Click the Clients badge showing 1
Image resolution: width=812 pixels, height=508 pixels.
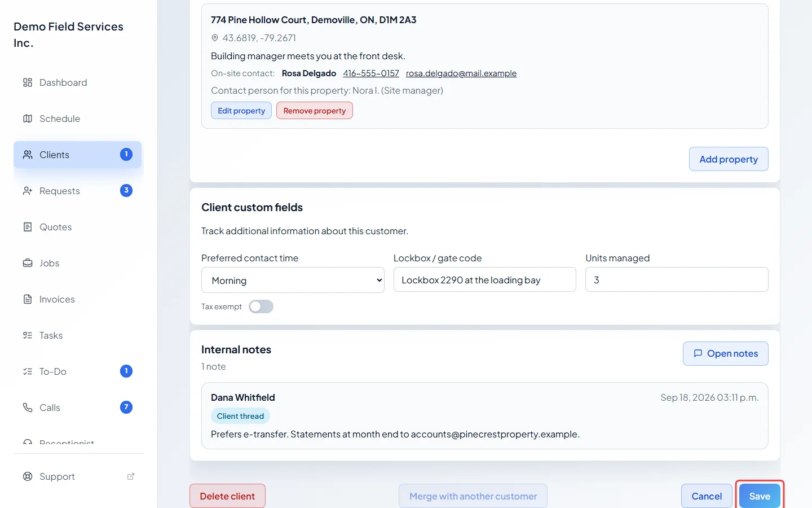(x=126, y=154)
